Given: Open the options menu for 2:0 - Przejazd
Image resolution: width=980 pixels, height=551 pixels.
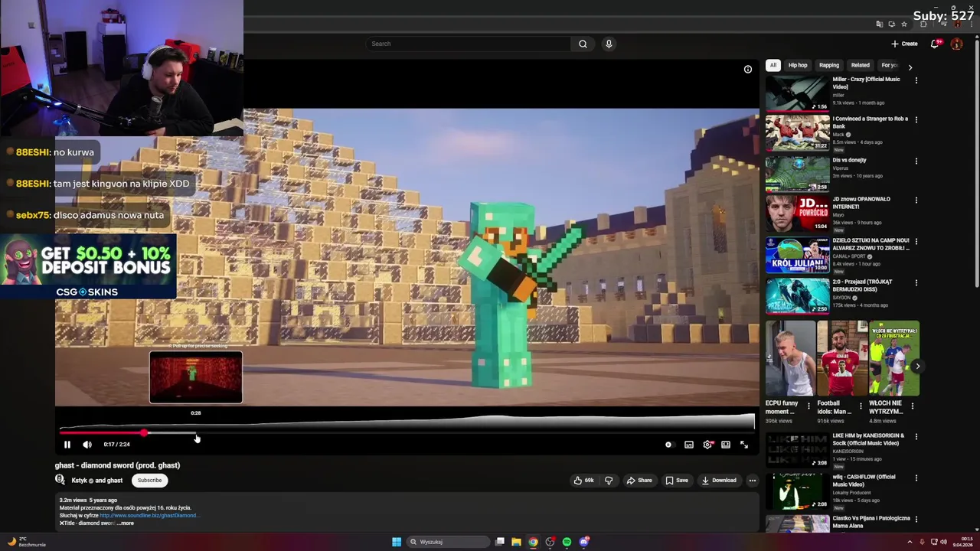Looking at the screenshot, I should [916, 283].
